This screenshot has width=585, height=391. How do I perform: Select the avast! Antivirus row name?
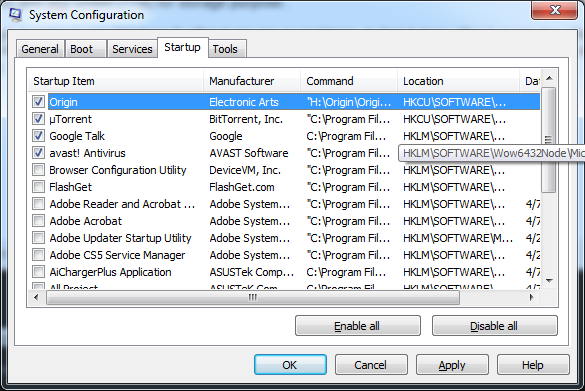click(87, 153)
